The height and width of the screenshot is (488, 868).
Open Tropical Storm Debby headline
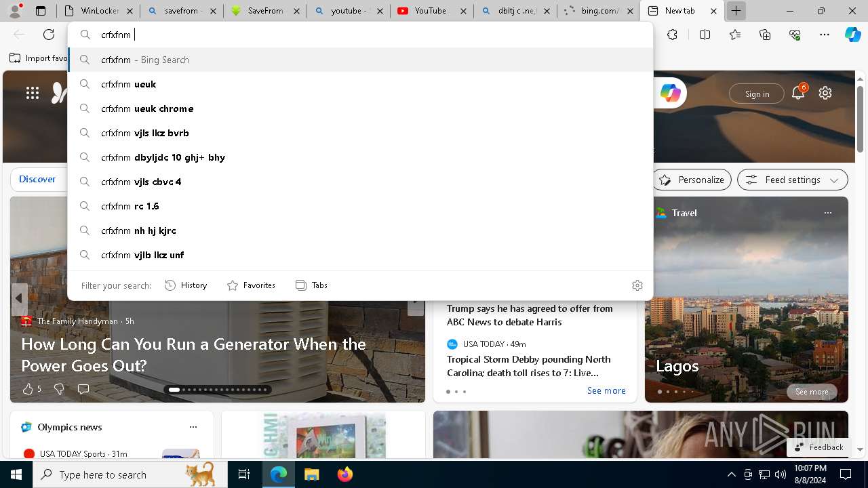click(529, 366)
